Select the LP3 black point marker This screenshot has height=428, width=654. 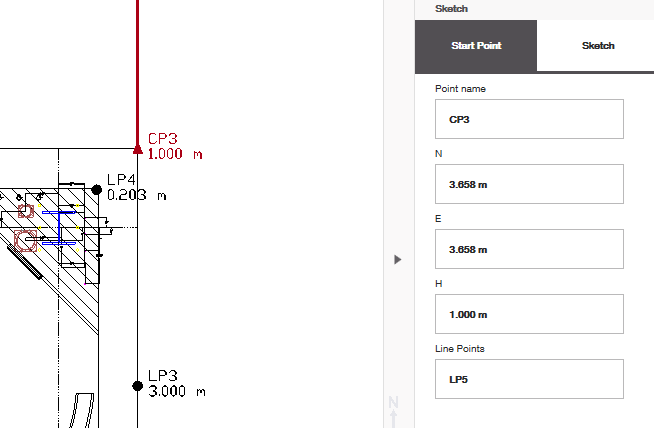[x=137, y=385]
